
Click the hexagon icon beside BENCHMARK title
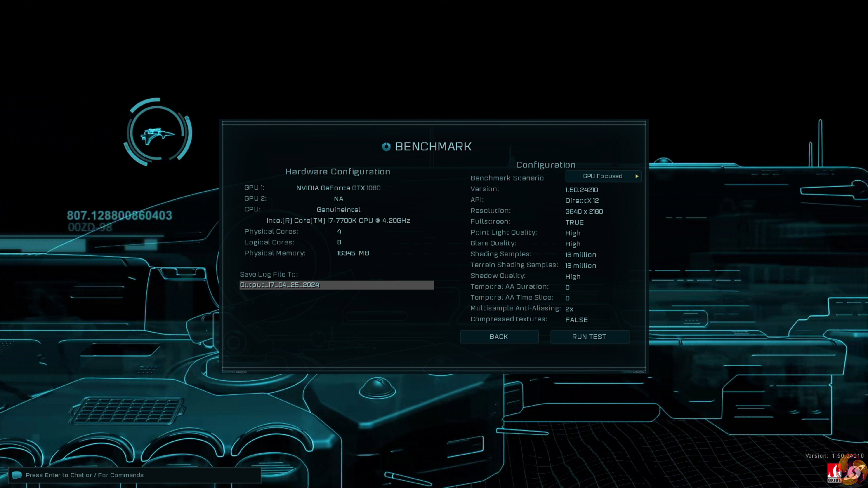click(x=386, y=147)
